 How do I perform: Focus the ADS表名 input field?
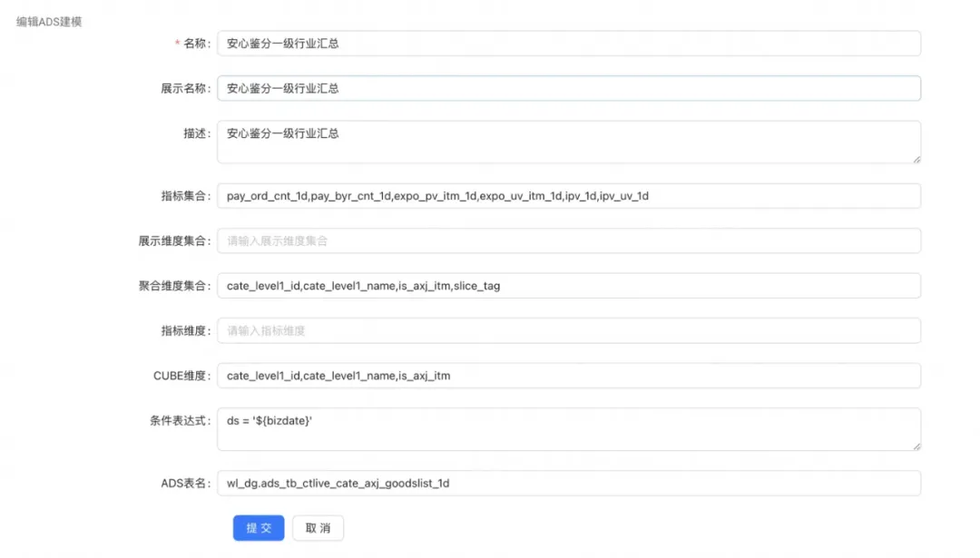tap(568, 483)
